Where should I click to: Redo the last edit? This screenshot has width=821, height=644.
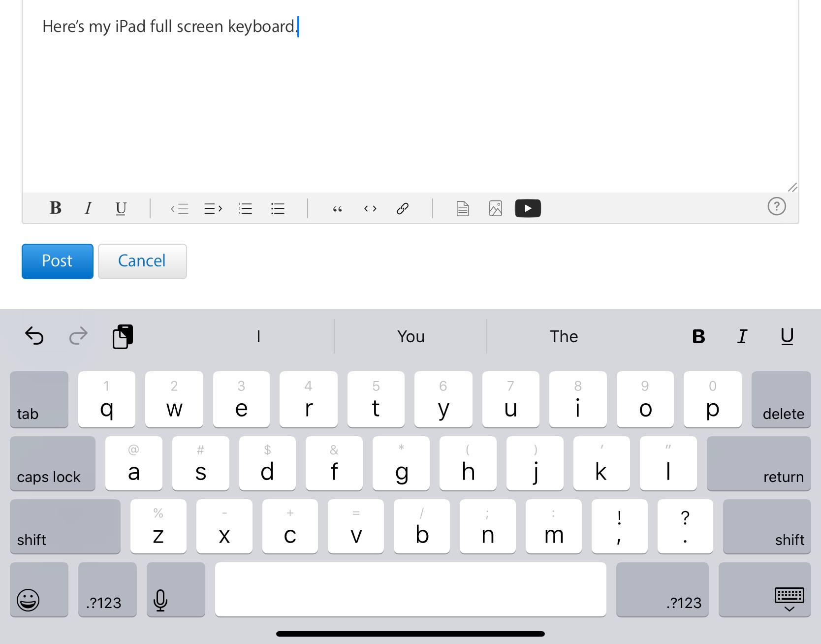78,336
